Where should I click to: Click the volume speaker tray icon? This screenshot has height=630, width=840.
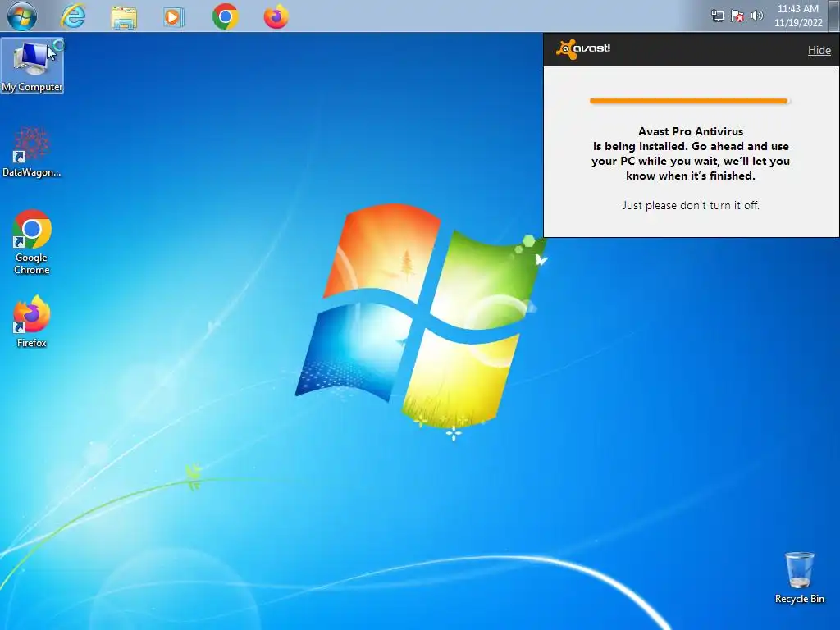(756, 16)
